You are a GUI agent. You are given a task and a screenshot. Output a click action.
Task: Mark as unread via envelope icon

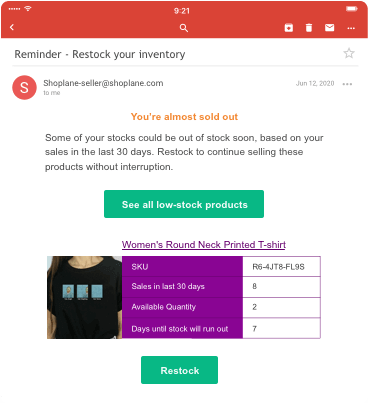pyautogui.click(x=329, y=28)
